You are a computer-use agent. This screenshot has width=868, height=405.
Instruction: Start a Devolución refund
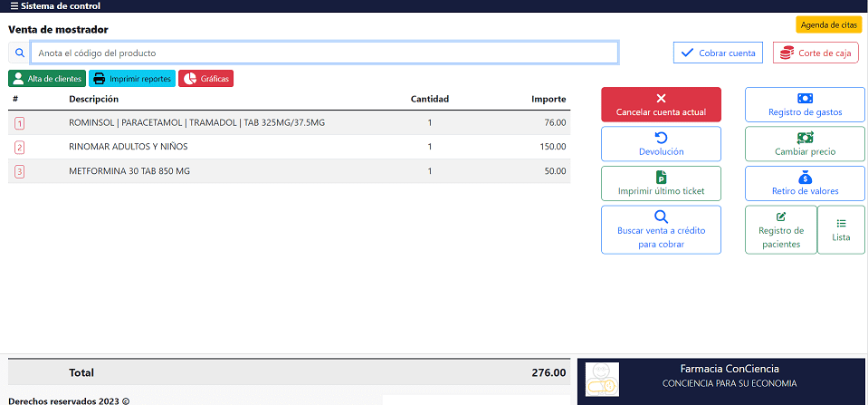pos(661,144)
